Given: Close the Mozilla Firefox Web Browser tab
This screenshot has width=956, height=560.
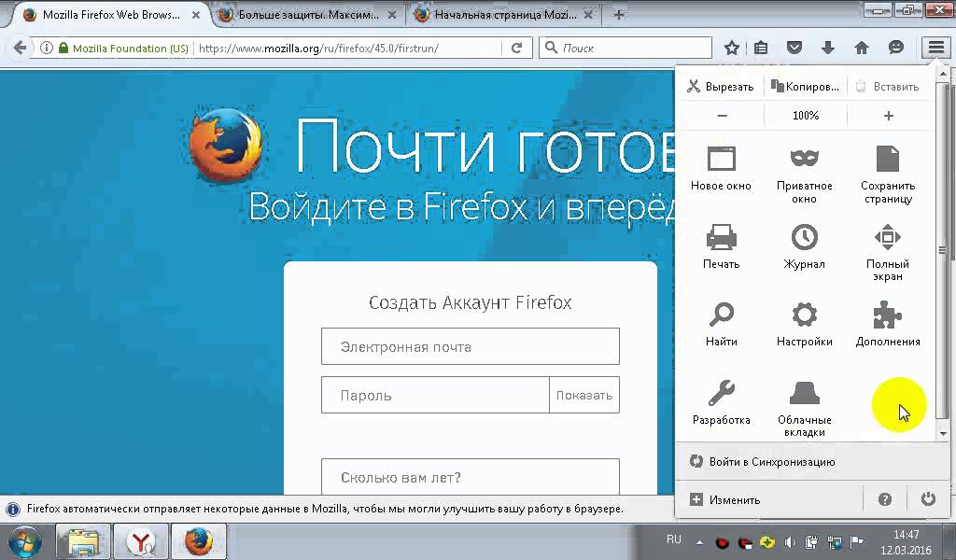Looking at the screenshot, I should pyautogui.click(x=196, y=15).
